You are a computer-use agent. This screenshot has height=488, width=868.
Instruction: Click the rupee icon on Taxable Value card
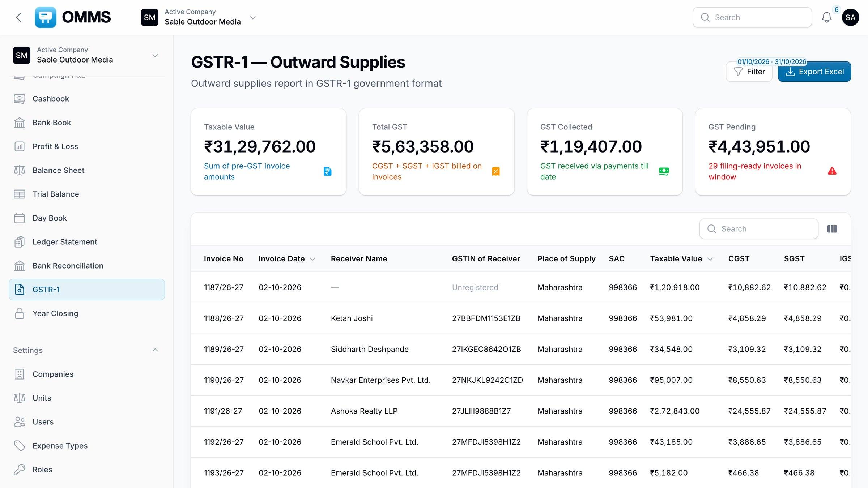point(327,171)
